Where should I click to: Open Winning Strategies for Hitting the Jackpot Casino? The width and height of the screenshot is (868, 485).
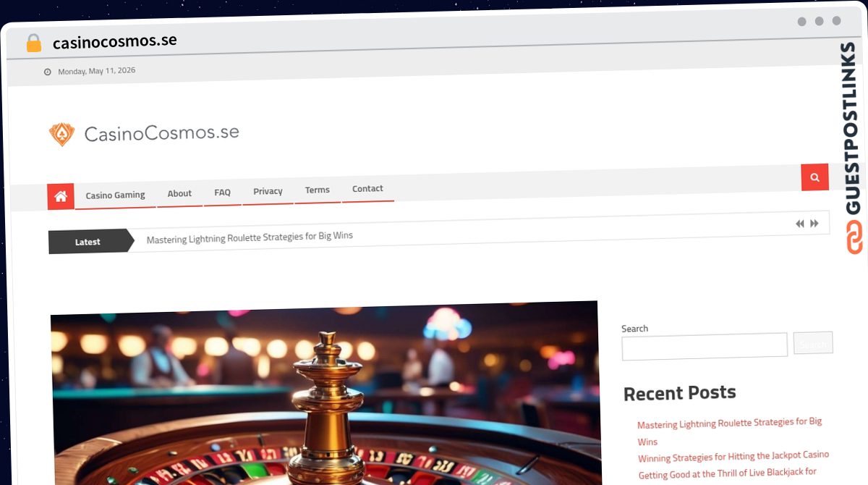(x=733, y=456)
